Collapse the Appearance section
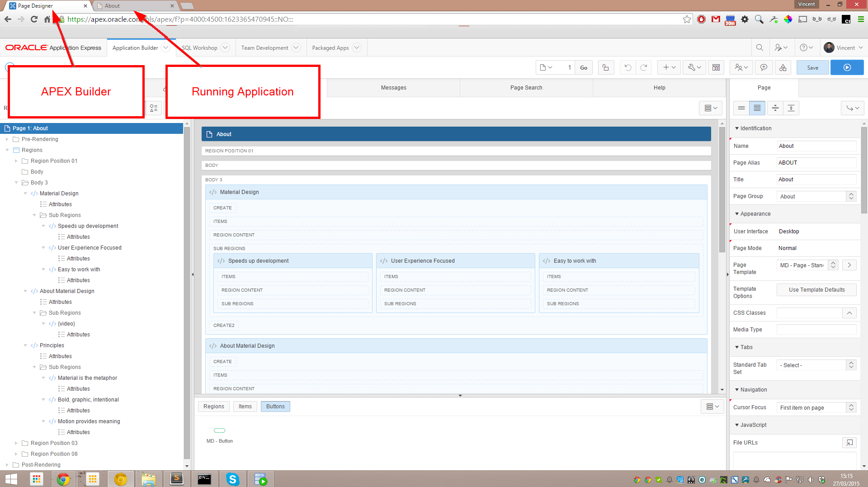 coord(737,214)
